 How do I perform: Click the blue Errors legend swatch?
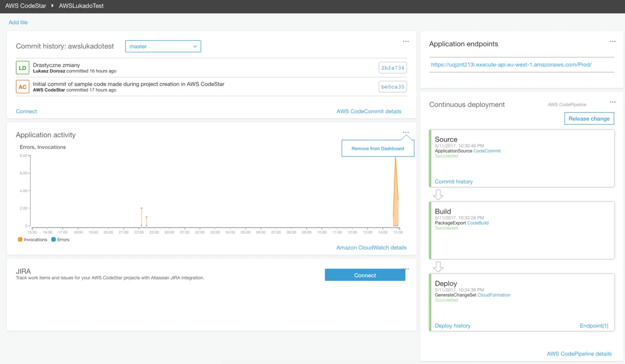point(53,240)
